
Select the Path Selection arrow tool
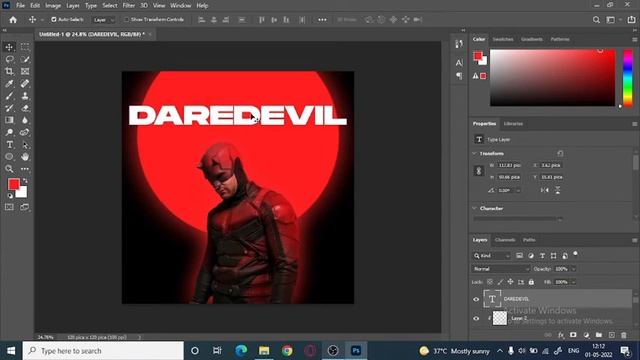coord(25,144)
